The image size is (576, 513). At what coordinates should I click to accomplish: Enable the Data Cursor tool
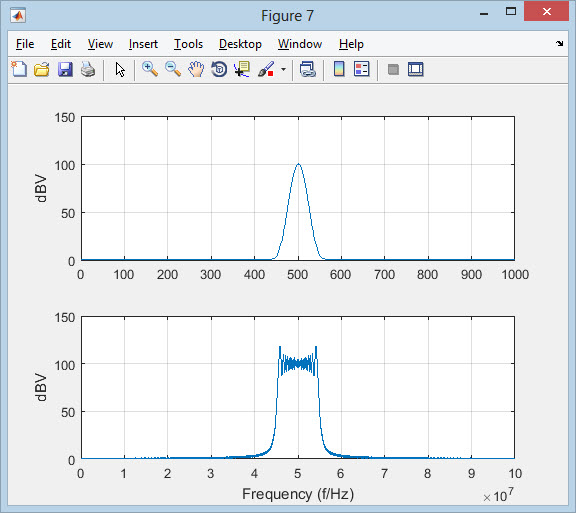pos(242,69)
